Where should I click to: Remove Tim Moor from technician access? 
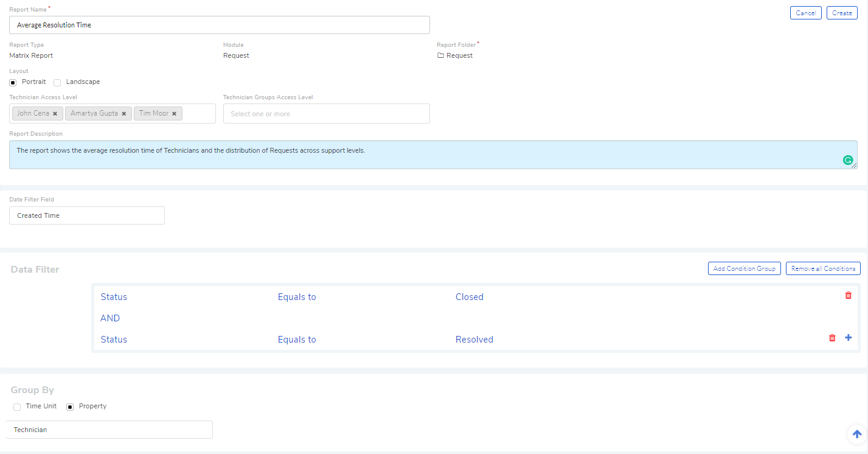(x=174, y=114)
